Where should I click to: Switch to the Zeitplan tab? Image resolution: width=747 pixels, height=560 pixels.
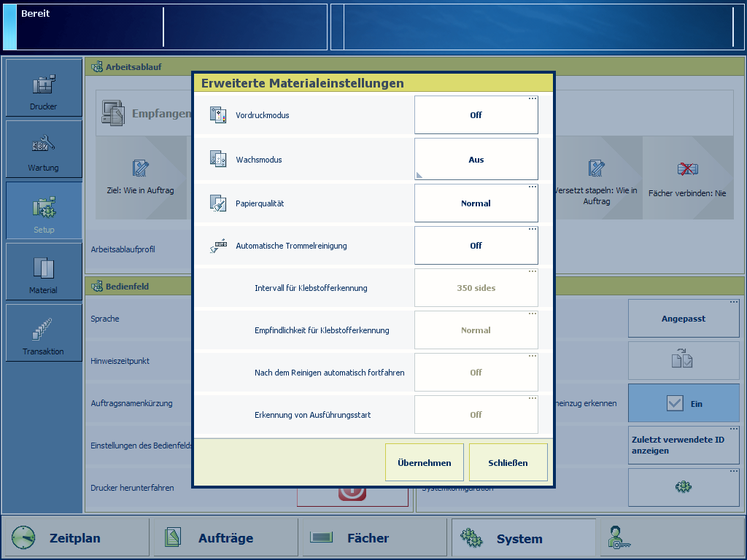(75, 538)
